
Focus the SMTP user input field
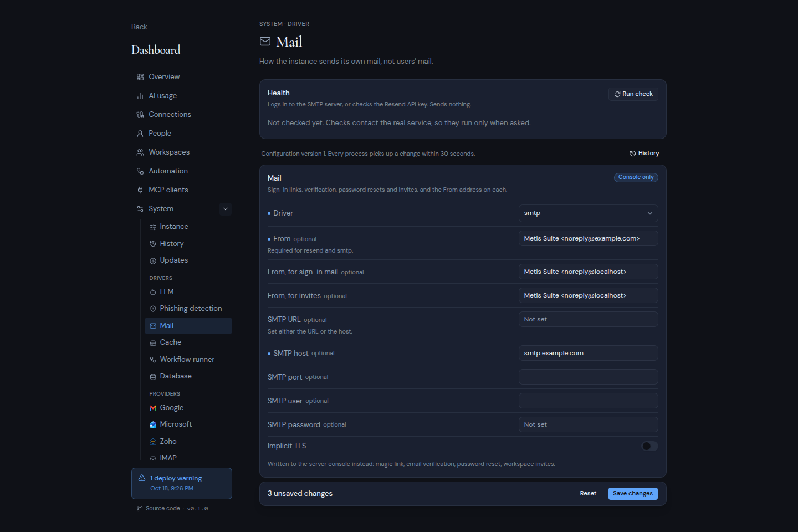point(589,401)
